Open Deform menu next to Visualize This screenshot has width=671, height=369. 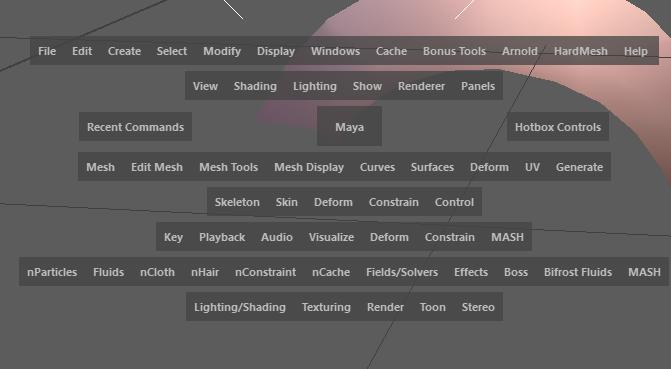point(389,237)
